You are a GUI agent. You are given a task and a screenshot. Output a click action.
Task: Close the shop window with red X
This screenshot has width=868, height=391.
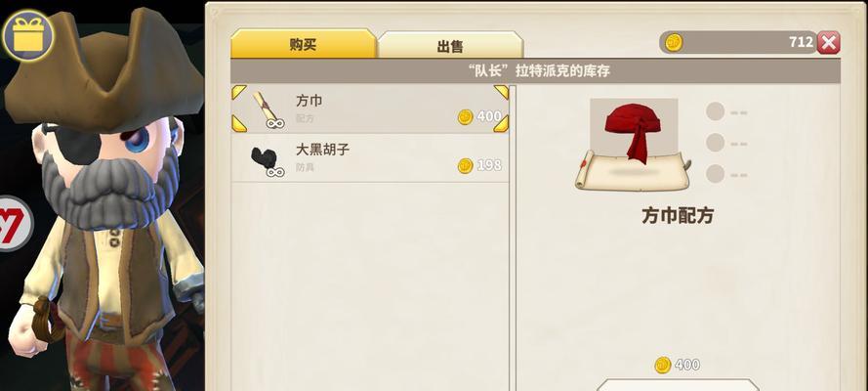coord(828,43)
